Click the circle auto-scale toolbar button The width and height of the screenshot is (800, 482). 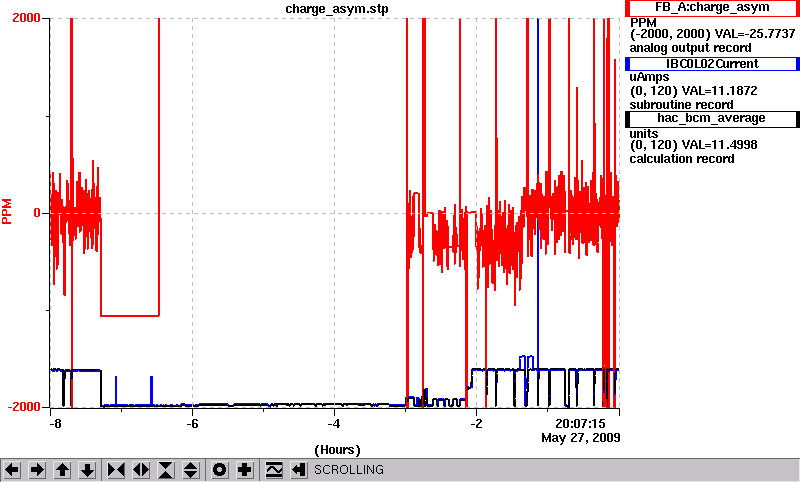pyautogui.click(x=220, y=470)
